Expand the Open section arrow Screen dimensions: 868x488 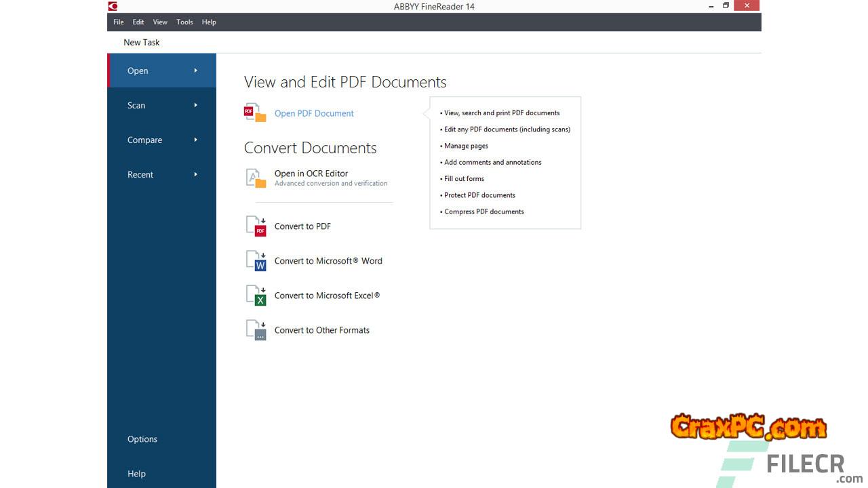pos(195,70)
